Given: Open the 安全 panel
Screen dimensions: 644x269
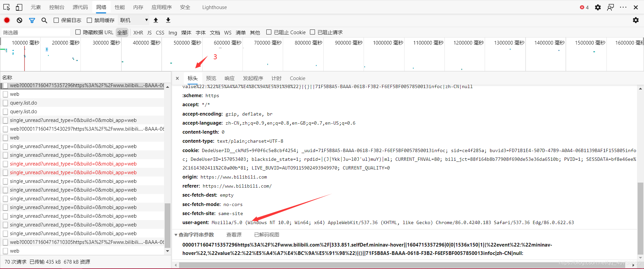Looking at the screenshot, I should point(185,7).
